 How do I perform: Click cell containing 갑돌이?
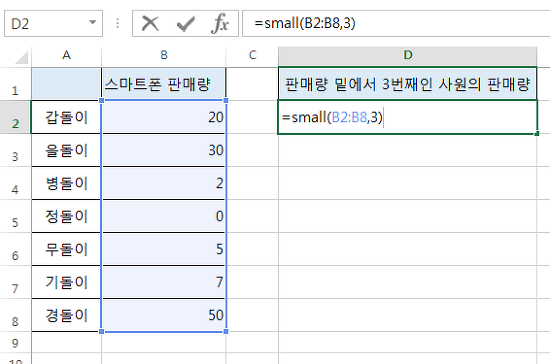pos(66,117)
